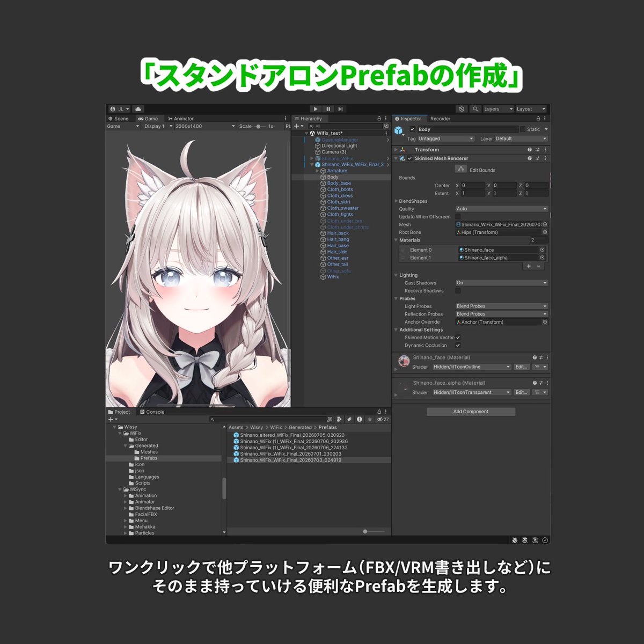
Task: Expand the BlendShapes section
Action: click(396, 201)
